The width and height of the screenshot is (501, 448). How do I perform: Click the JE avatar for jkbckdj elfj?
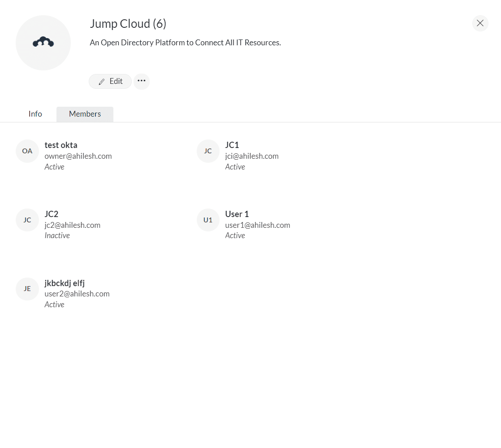click(x=27, y=289)
